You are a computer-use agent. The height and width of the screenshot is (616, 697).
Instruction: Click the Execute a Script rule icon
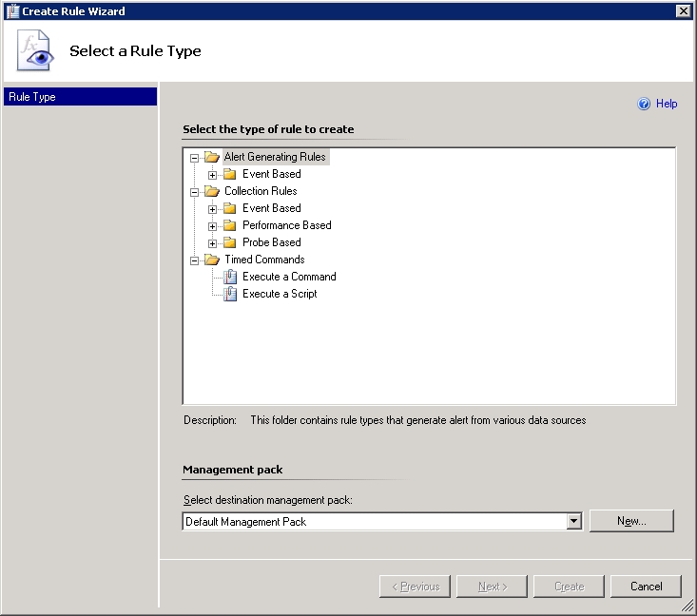229,294
